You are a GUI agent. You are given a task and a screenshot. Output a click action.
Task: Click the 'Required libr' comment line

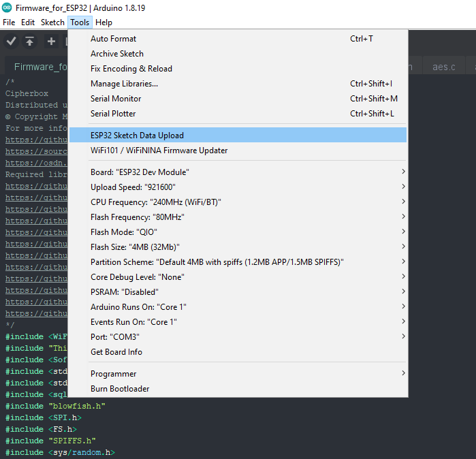coord(36,174)
